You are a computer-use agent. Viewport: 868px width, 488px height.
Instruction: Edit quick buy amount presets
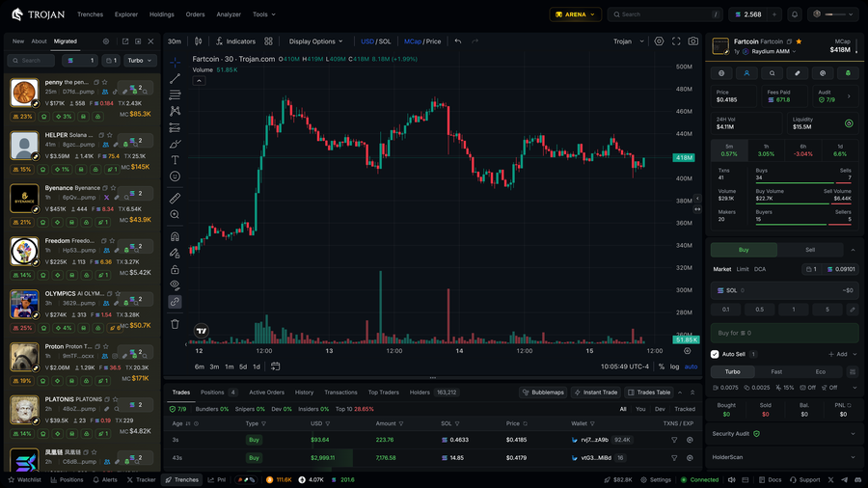pos(853,310)
